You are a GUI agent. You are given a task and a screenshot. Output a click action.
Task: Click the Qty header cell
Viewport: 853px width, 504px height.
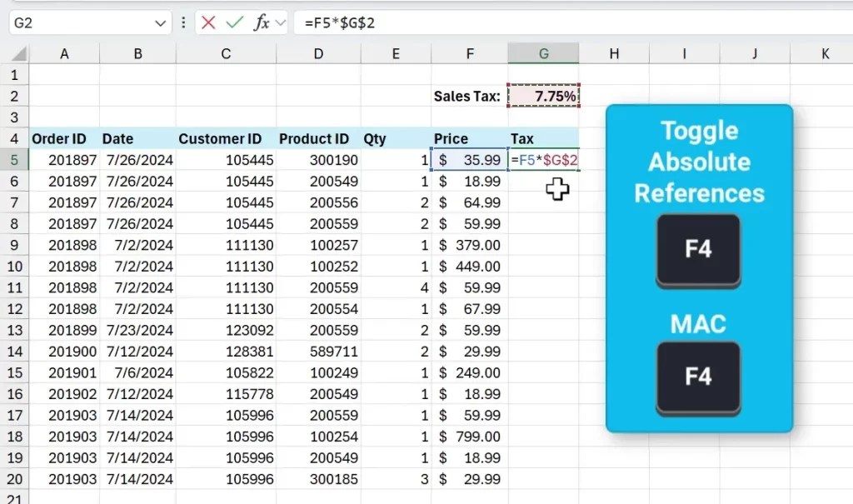396,138
